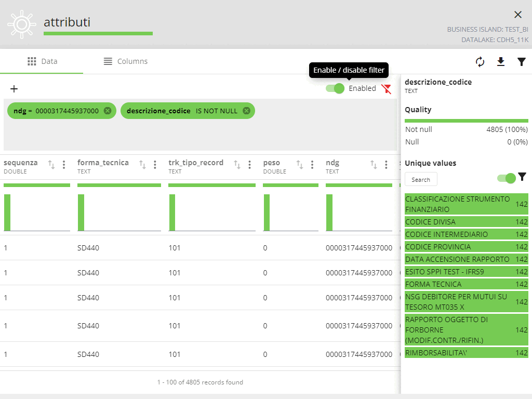Select the CODICE DIVISA unique value
532x399 pixels.
[430, 222]
